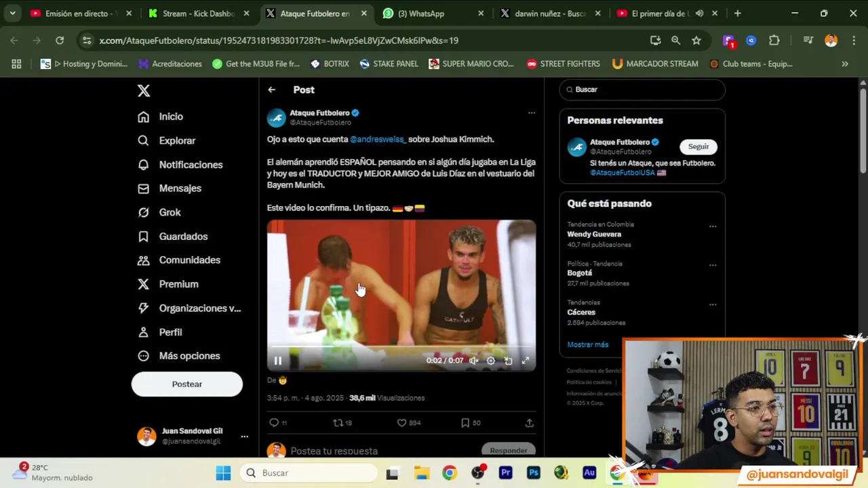Enable picture-in-picture on video
The height and width of the screenshot is (488, 868).
508,361
